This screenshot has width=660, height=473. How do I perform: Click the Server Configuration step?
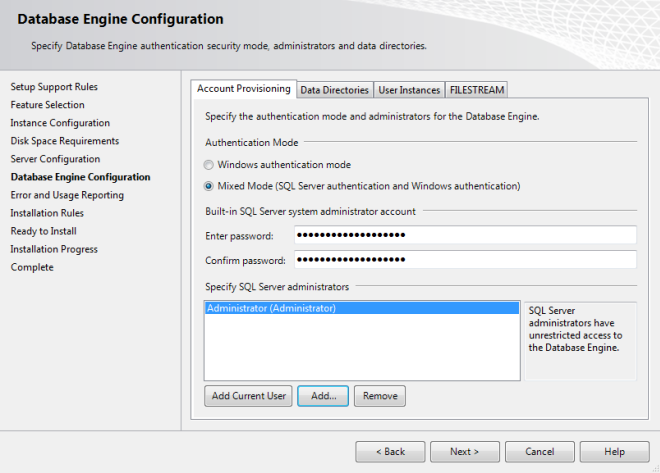[x=55, y=159]
